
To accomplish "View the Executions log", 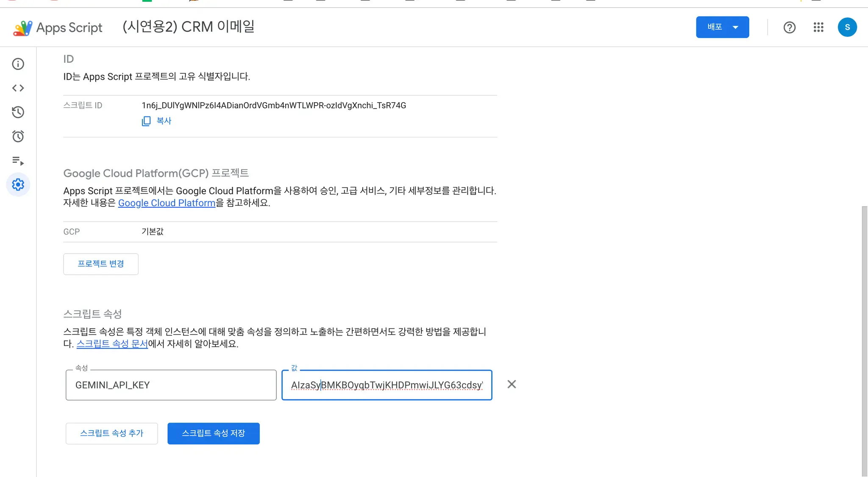I will pos(18,161).
